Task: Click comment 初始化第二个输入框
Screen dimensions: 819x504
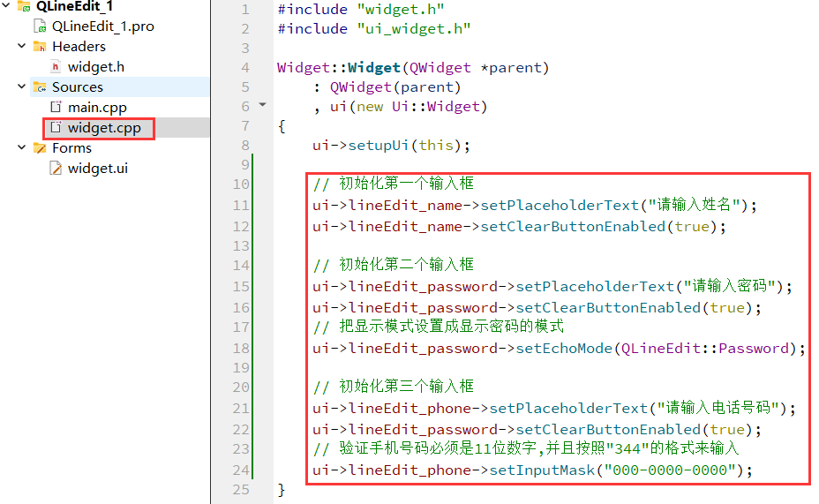Action: (x=394, y=265)
